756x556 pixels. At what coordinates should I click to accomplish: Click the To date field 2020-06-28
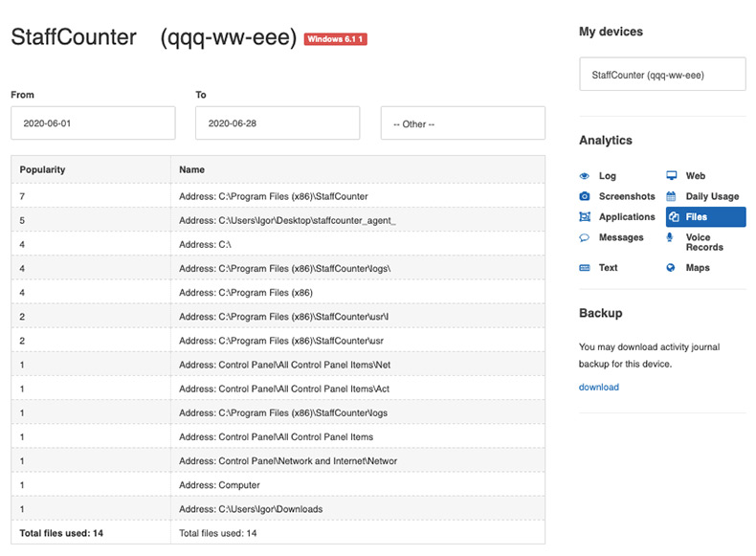point(278,123)
